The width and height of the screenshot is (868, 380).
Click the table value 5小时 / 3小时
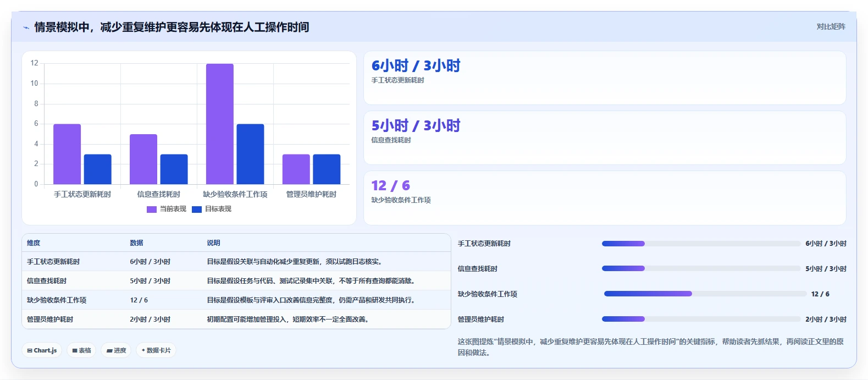pos(150,281)
